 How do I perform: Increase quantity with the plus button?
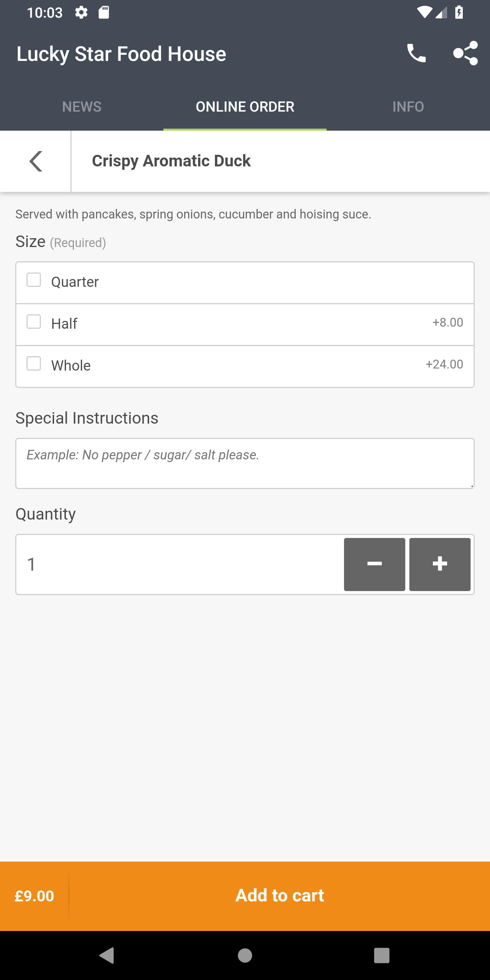click(440, 564)
